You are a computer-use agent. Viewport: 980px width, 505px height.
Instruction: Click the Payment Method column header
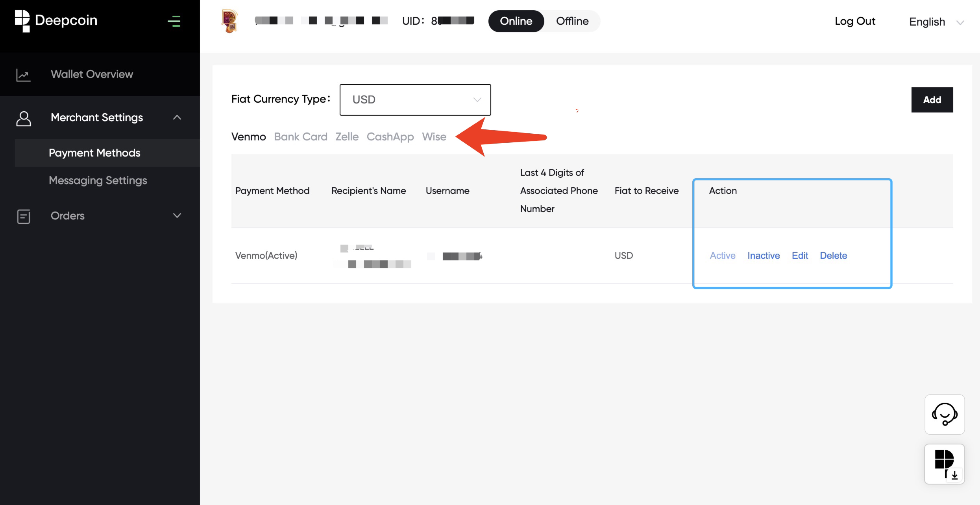pos(272,191)
